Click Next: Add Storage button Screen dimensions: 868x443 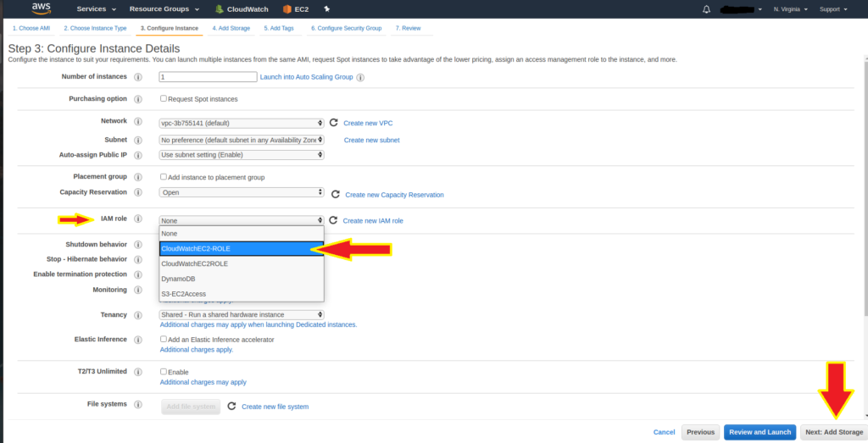833,432
